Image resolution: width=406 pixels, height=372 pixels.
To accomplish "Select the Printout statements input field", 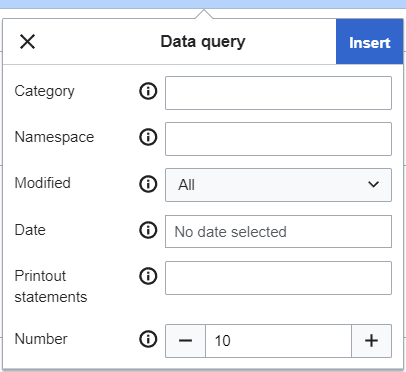I will [278, 278].
